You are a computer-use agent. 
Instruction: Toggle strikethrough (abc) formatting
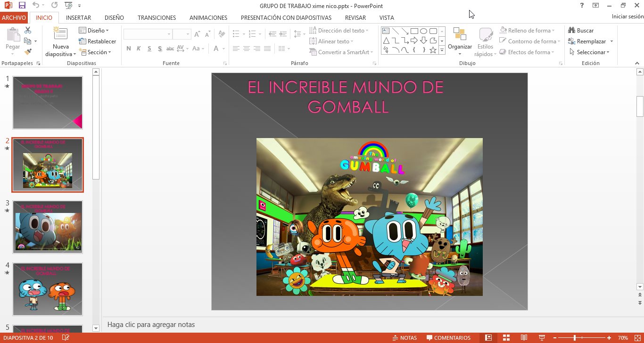pos(170,49)
